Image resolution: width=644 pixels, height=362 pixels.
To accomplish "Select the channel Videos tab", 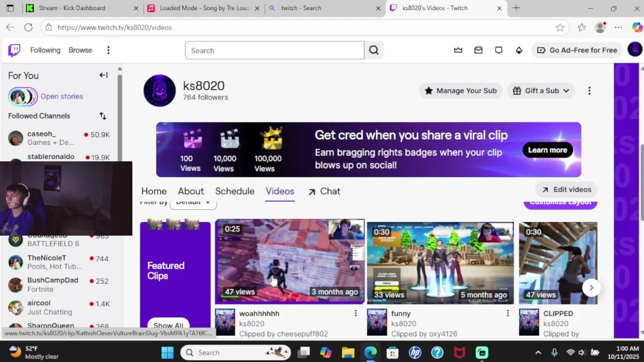I will pos(280,191).
